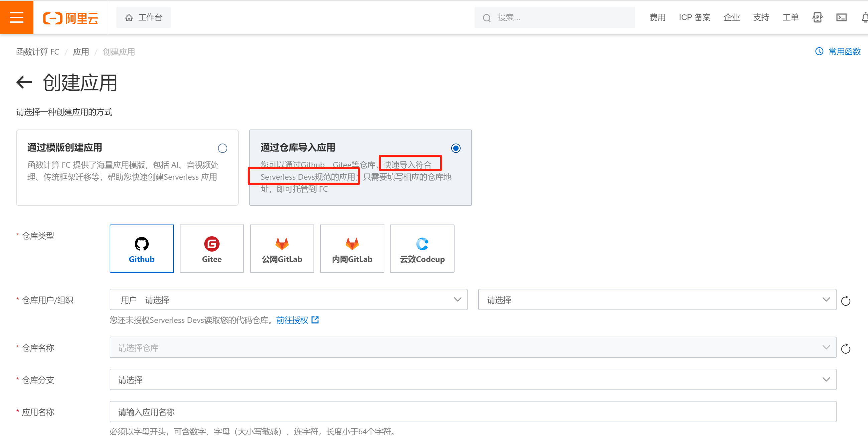The image size is (868, 444).
Task: Expand the second 仓库用户/组织 请选择 dropdown
Action: [x=657, y=299]
